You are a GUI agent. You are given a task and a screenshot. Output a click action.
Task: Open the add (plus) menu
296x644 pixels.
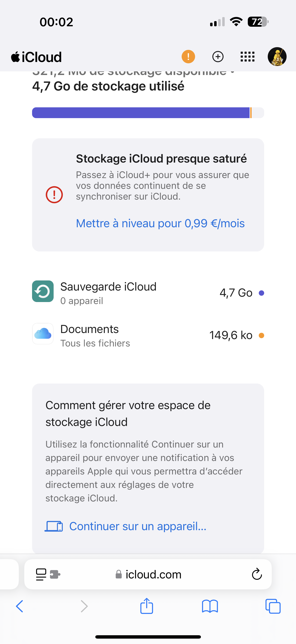tap(218, 57)
